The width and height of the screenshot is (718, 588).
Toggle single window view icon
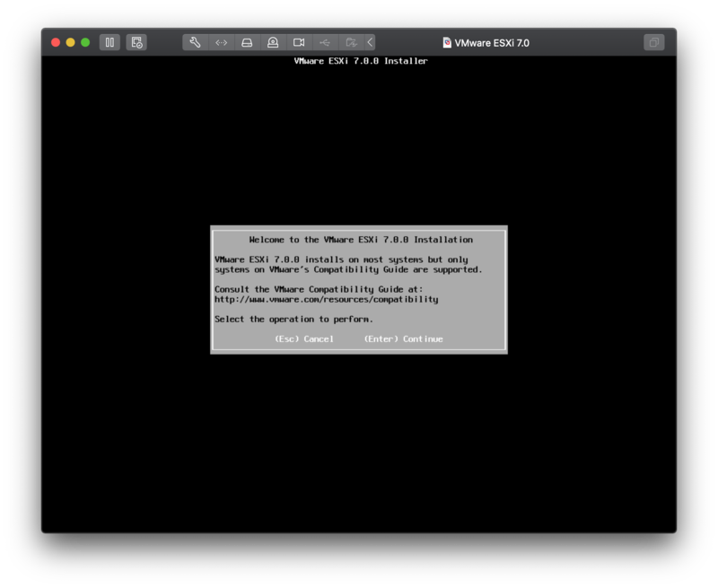654,42
